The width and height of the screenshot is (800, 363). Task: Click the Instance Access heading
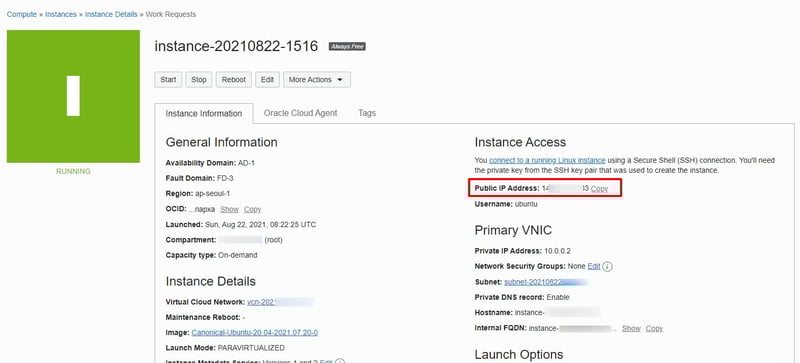point(520,142)
